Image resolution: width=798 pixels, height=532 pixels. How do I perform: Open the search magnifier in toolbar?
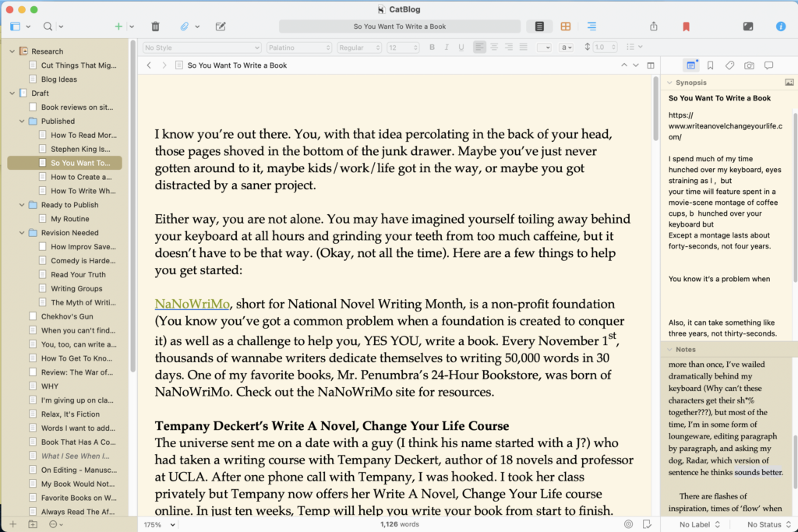point(48,26)
